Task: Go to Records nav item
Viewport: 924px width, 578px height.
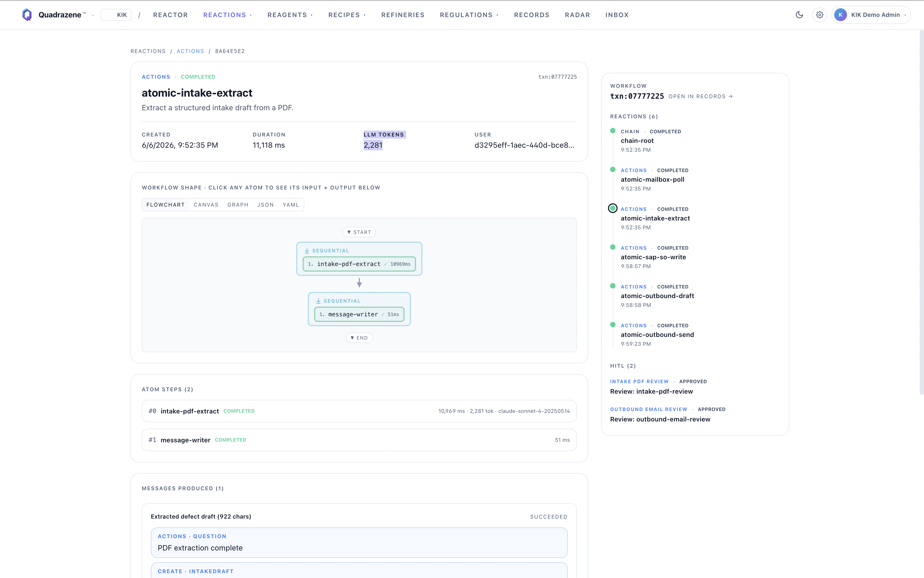Action: (x=532, y=15)
